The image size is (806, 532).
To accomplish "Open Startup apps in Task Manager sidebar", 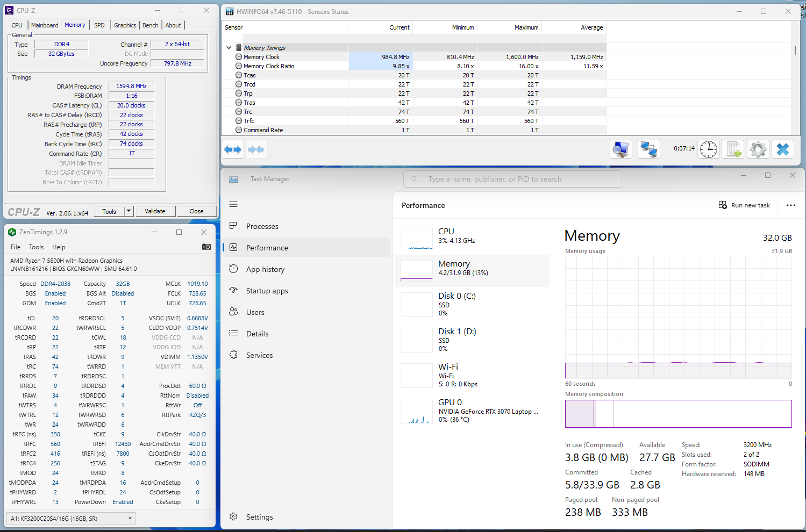I will tap(267, 291).
